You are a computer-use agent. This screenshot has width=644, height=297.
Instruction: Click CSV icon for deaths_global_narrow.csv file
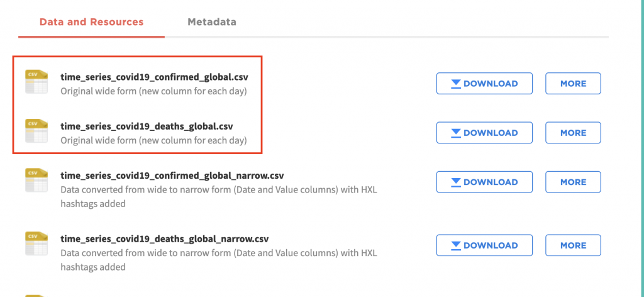coord(36,243)
